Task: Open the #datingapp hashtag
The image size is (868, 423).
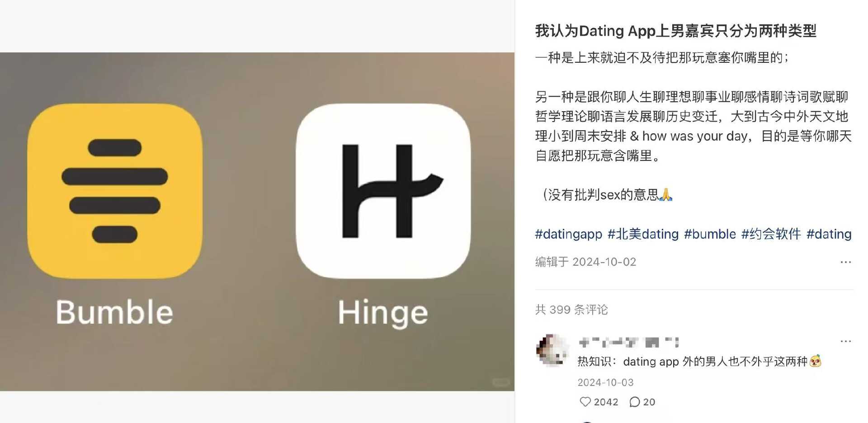Action: point(568,234)
